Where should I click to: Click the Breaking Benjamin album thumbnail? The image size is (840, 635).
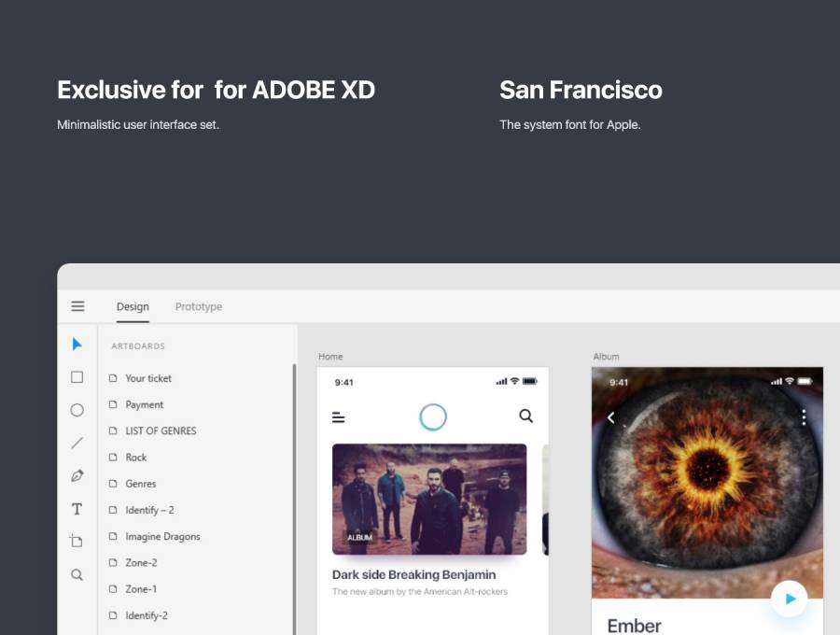click(x=429, y=499)
